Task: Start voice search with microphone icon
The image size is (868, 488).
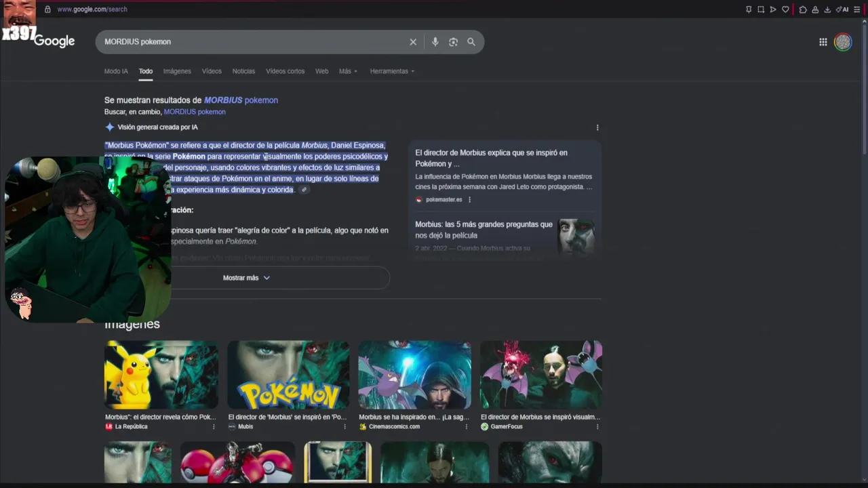Action: pos(435,42)
